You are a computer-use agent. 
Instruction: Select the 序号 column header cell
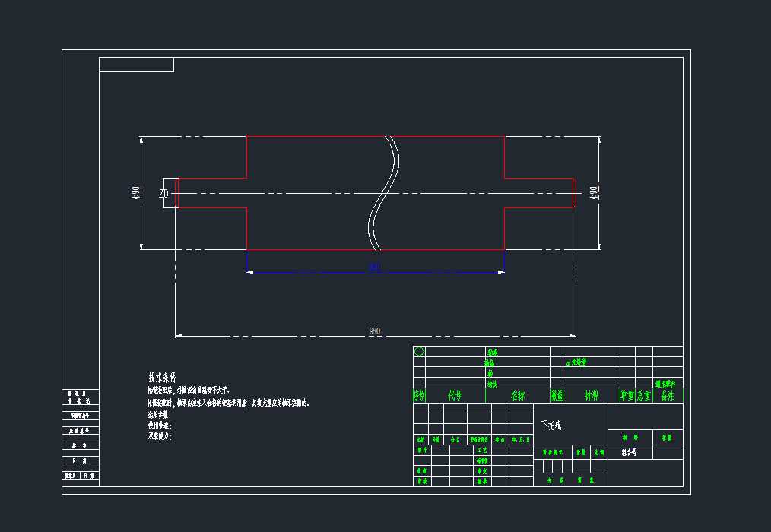(419, 396)
